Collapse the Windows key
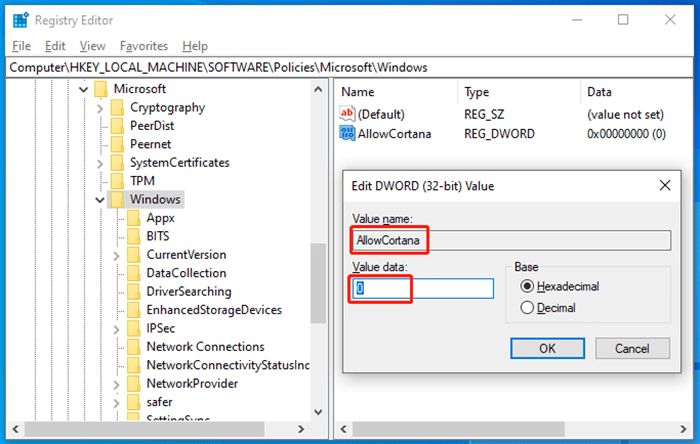The width and height of the screenshot is (700, 444). (100, 200)
